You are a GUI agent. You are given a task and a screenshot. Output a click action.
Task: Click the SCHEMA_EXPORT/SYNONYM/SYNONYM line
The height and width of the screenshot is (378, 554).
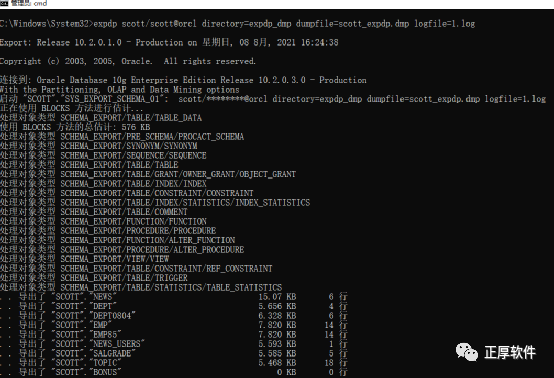tap(99, 146)
